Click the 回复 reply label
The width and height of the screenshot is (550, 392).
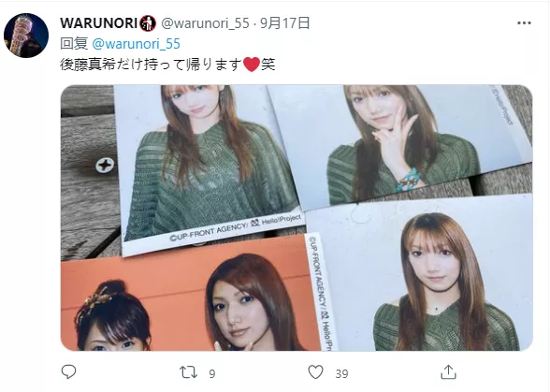click(x=74, y=44)
